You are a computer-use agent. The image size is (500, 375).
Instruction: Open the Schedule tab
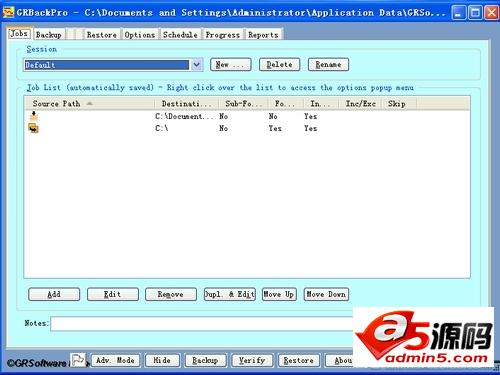coord(180,35)
